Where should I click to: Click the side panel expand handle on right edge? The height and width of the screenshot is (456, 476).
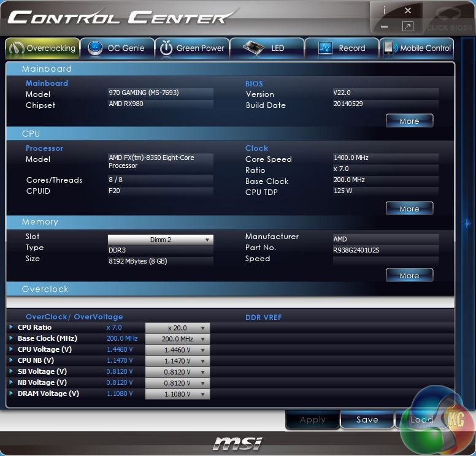468,224
